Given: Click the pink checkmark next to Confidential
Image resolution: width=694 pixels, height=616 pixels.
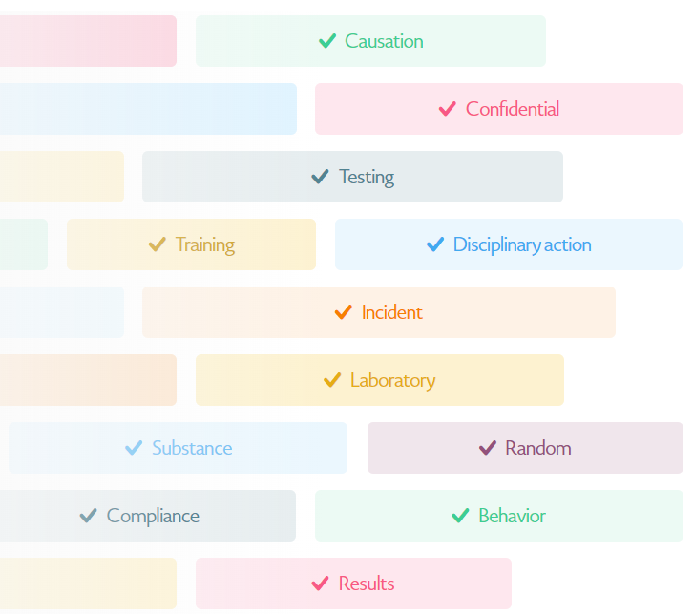Looking at the screenshot, I should [x=448, y=109].
